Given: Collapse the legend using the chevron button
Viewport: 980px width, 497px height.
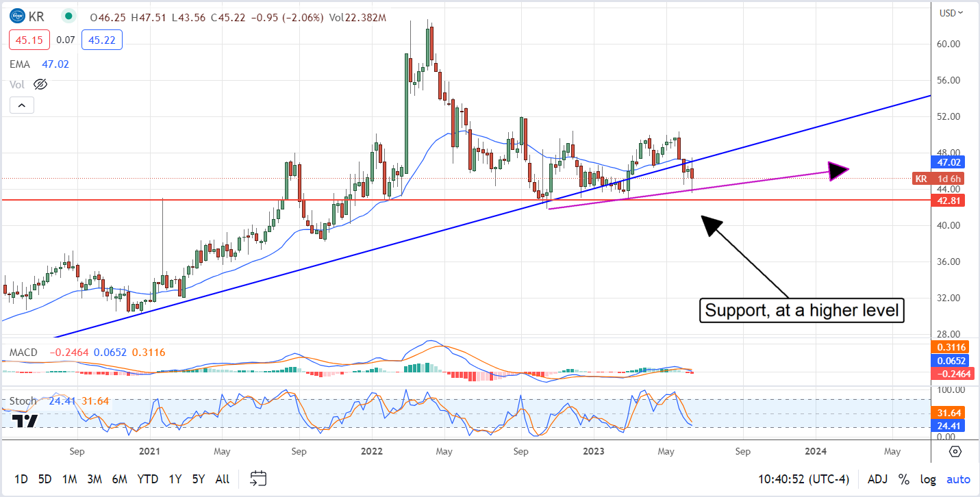Looking at the screenshot, I should [x=21, y=105].
